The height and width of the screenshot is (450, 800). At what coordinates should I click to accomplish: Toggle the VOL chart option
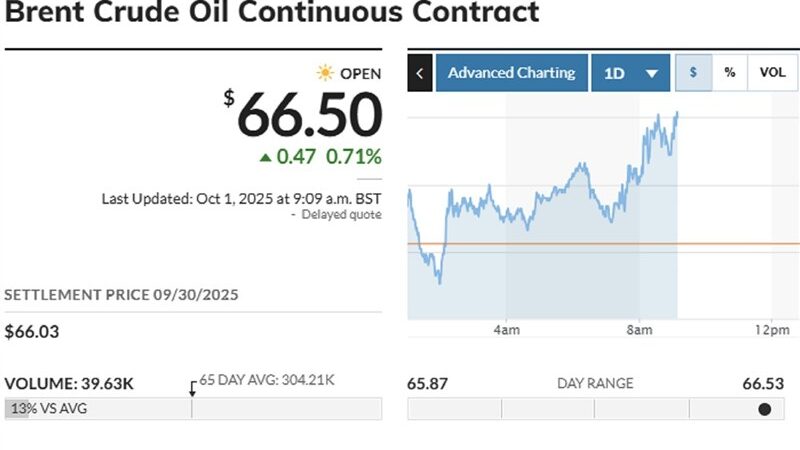[772, 73]
